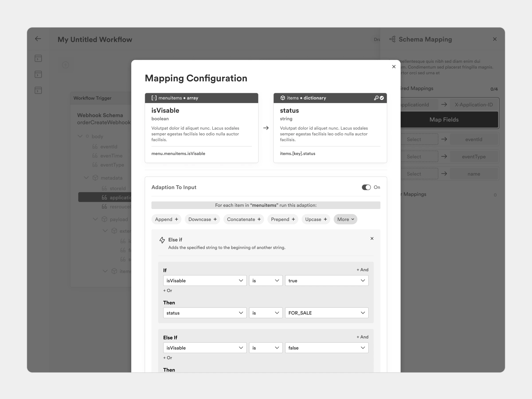This screenshot has height=399, width=532.
Task: Open the top sidebar terminal panel icon
Action: point(38,59)
